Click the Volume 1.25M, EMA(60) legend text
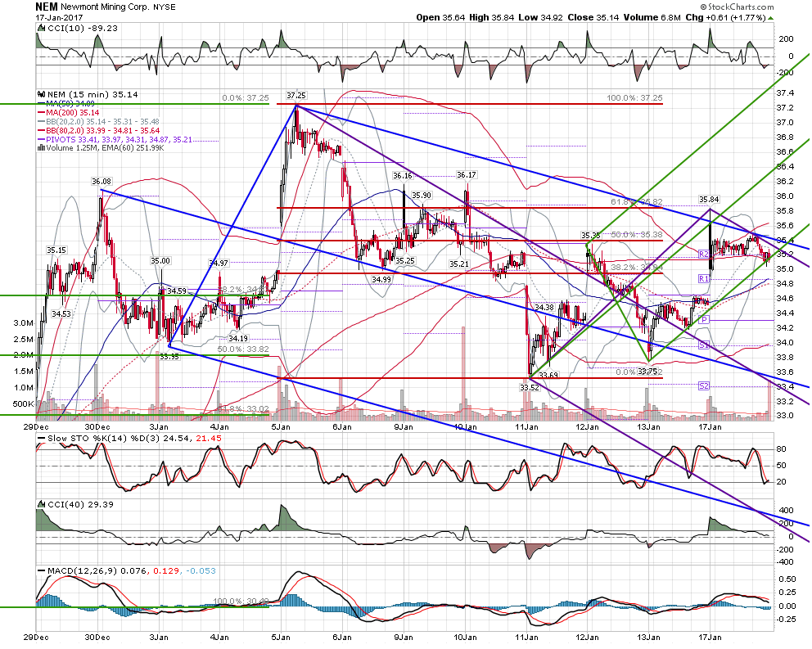Viewport: 812px width, 649px height. point(106,148)
